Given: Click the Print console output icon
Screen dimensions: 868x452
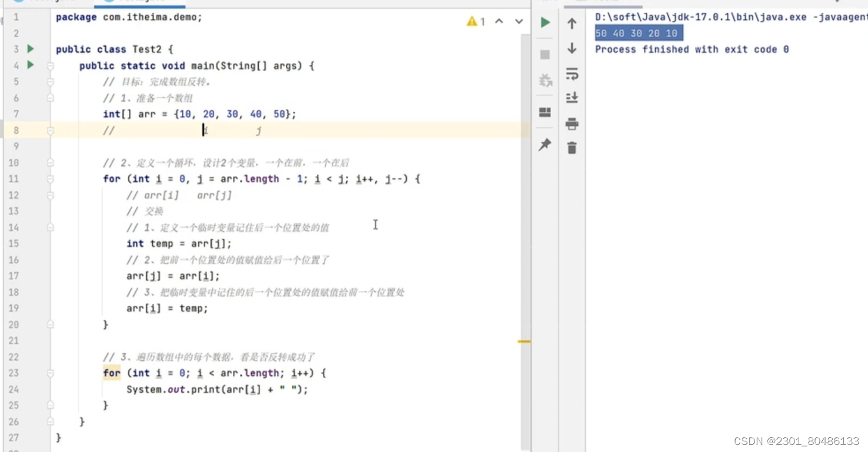Looking at the screenshot, I should (572, 124).
